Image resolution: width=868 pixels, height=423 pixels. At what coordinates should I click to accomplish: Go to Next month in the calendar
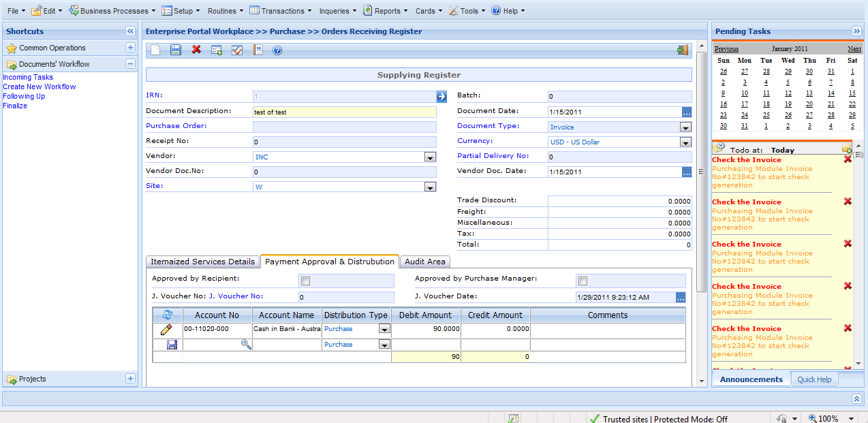click(854, 49)
